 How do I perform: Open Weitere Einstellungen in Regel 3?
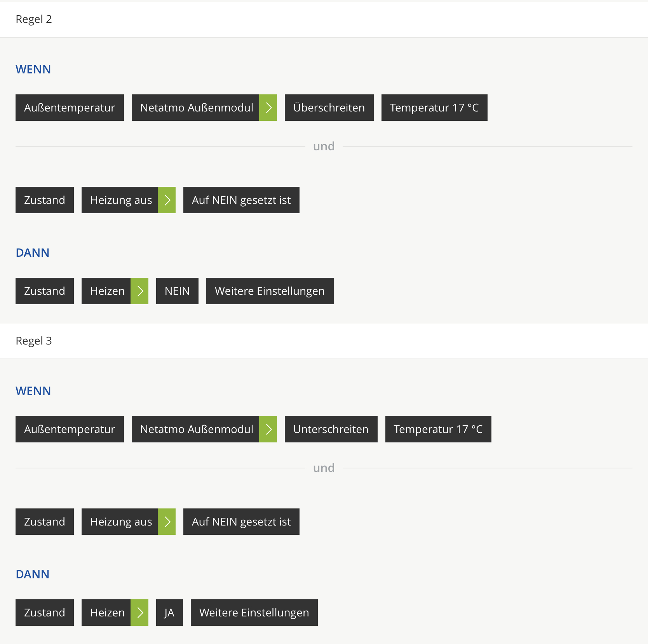pyautogui.click(x=254, y=613)
